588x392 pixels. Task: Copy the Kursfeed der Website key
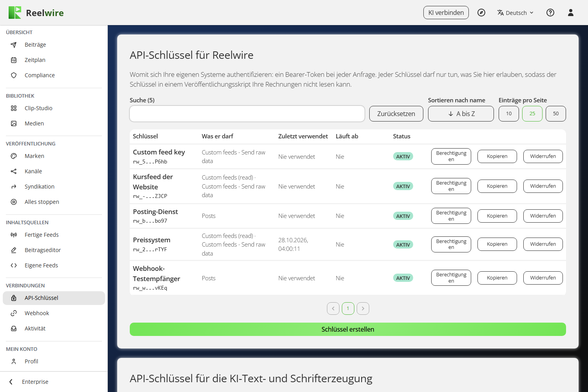[x=497, y=186]
